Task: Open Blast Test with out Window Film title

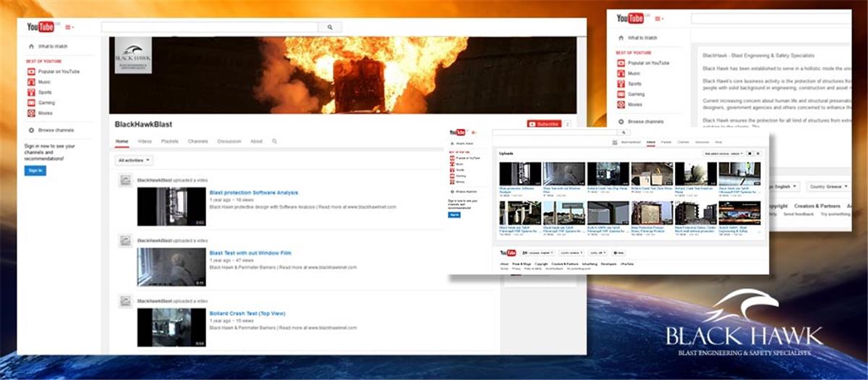Action: [x=250, y=253]
